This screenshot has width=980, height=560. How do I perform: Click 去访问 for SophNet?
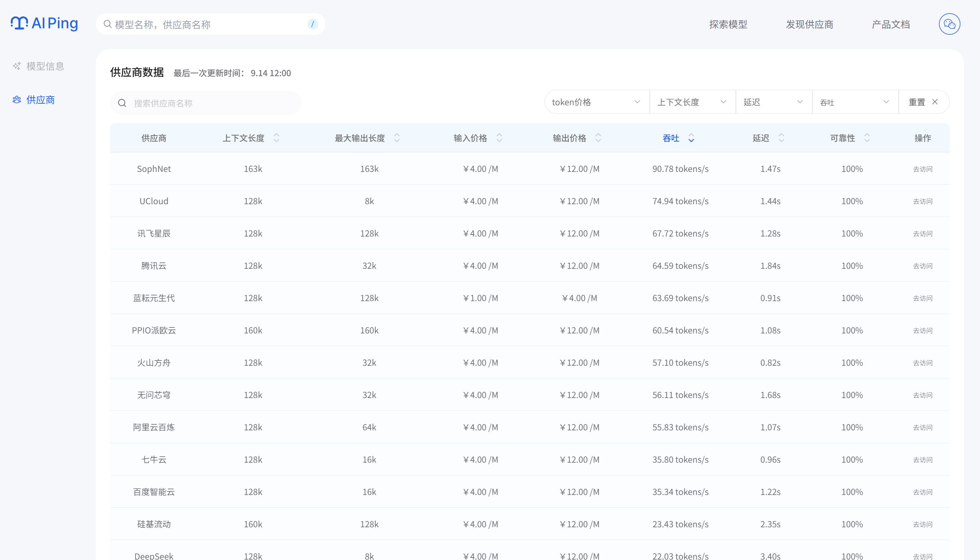point(923,169)
